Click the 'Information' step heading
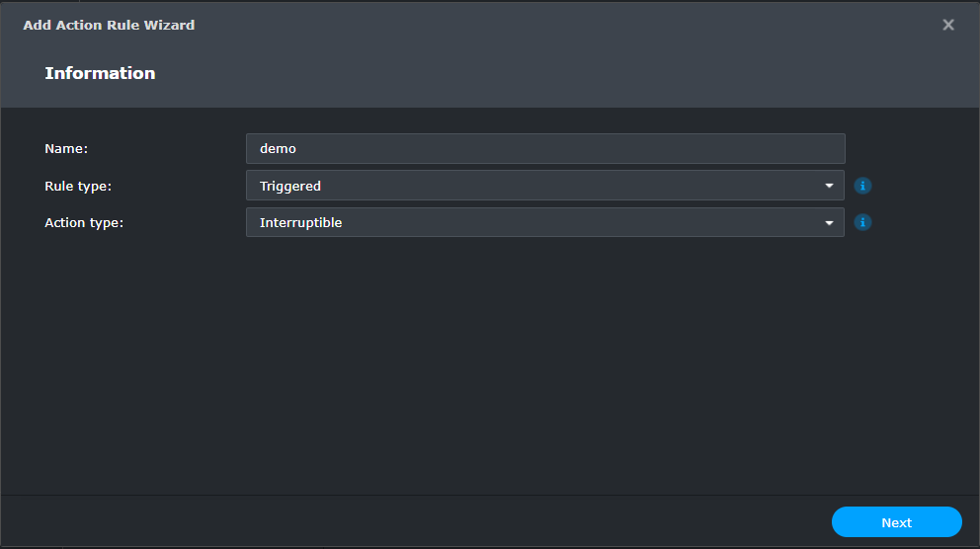This screenshot has width=980, height=549. 100,73
